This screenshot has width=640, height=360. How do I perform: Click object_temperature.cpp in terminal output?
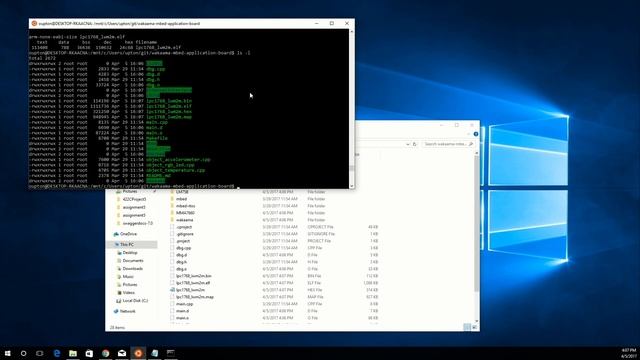coord(176,170)
